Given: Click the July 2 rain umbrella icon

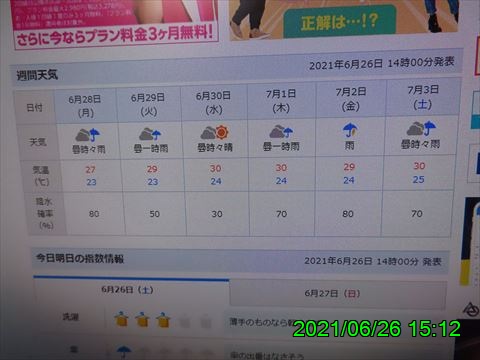Looking at the screenshot, I should pos(350,130).
